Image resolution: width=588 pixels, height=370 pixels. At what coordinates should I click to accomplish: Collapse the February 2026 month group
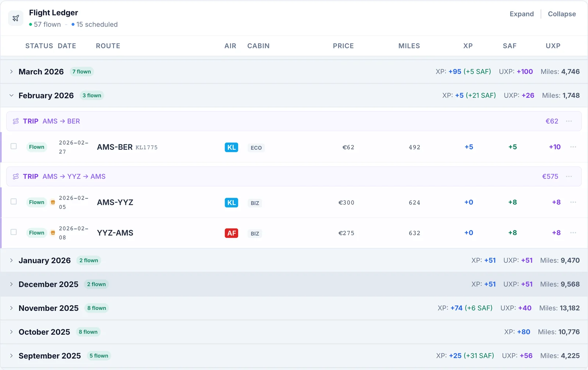coord(11,95)
